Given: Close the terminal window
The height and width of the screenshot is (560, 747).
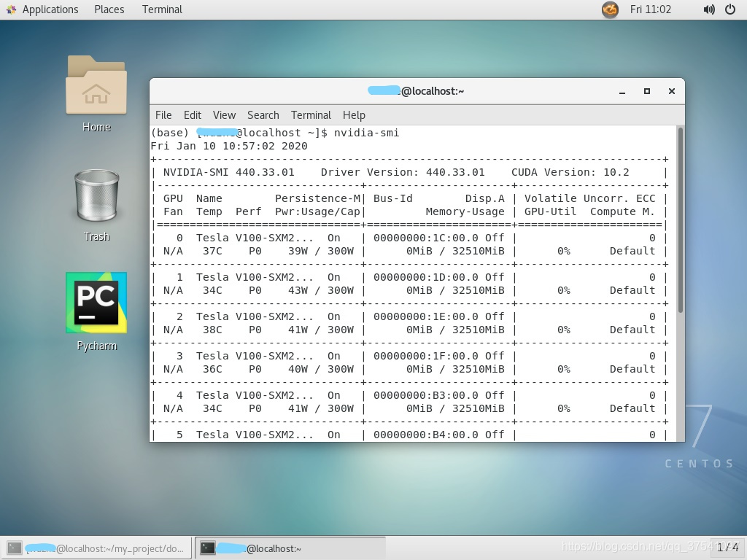Looking at the screenshot, I should coord(672,91).
